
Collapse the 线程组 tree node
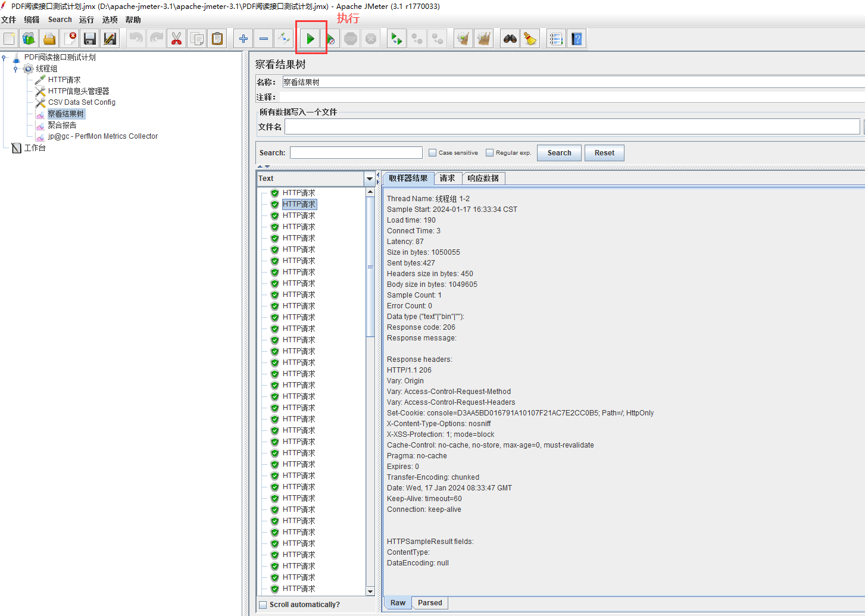15,69
